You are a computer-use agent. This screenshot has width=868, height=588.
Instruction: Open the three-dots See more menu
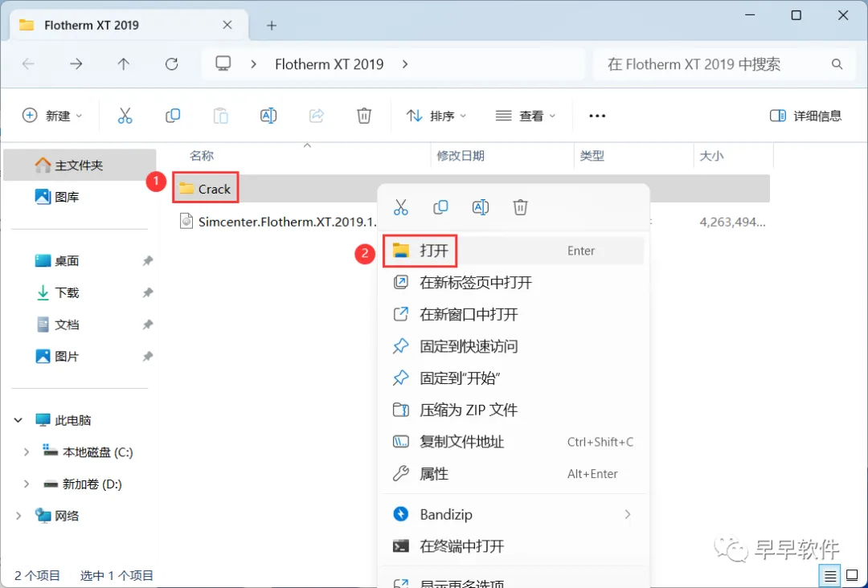coord(597,116)
